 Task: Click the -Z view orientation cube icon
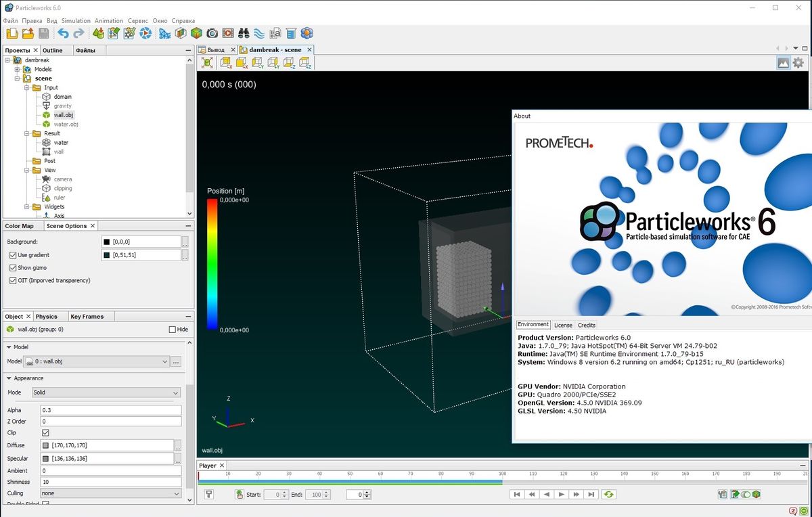pos(288,62)
